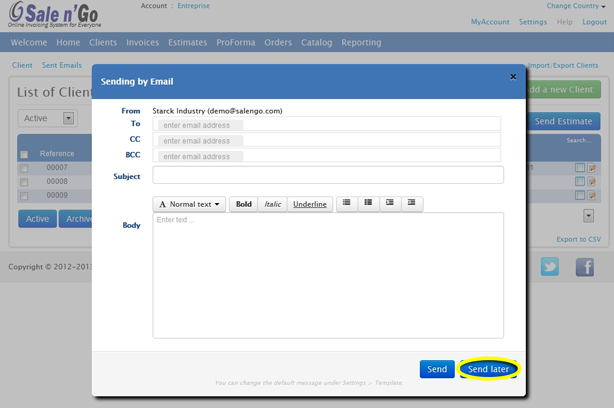This screenshot has width=614, height=408.
Task: Open the Import/Export Clients link
Action: tap(563, 65)
